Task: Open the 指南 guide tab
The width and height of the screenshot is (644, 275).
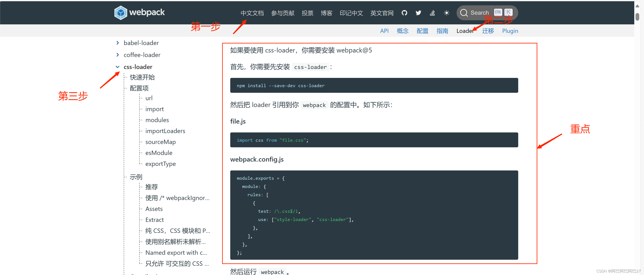Action: tap(442, 31)
